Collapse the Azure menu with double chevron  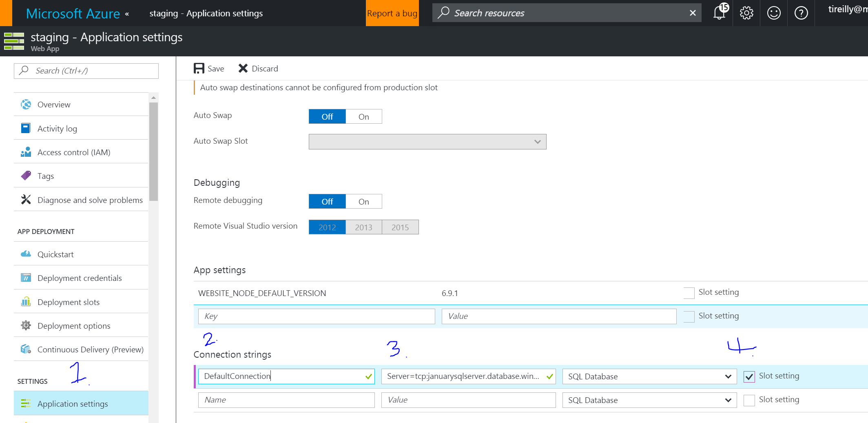(127, 14)
